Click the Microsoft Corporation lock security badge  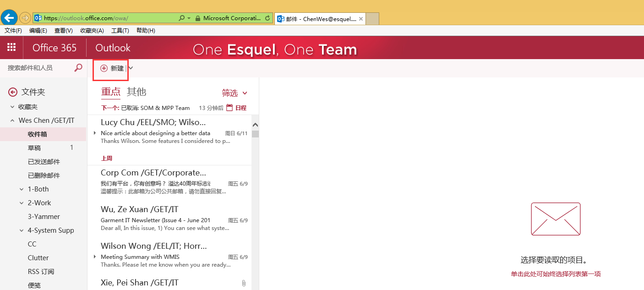(228, 18)
